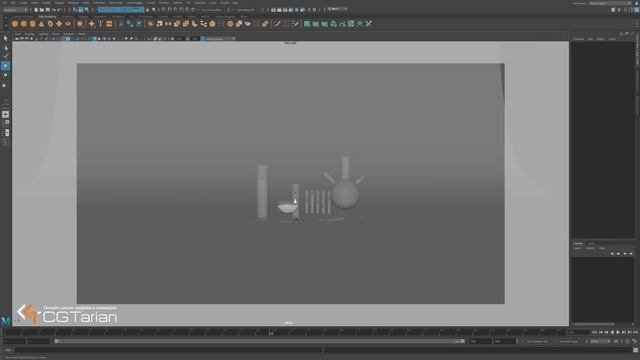The width and height of the screenshot is (640, 360).
Task: Choose the Lasso select tool in the toolbox
Action: tap(5, 48)
